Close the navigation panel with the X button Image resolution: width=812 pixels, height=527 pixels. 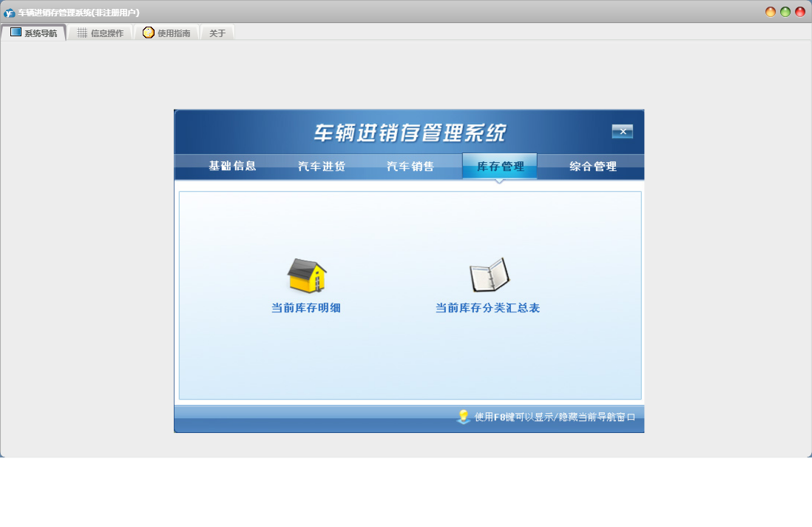(623, 132)
